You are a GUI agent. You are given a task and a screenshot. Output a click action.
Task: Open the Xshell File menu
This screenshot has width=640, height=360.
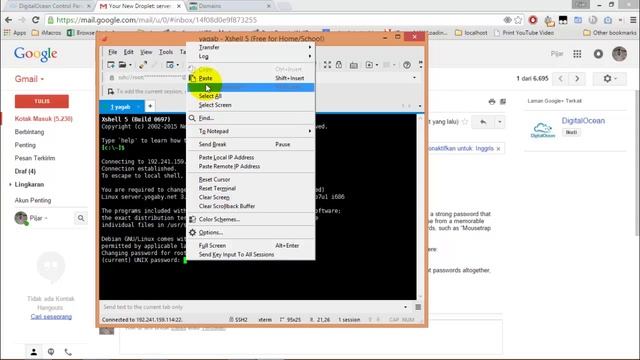click(112, 52)
